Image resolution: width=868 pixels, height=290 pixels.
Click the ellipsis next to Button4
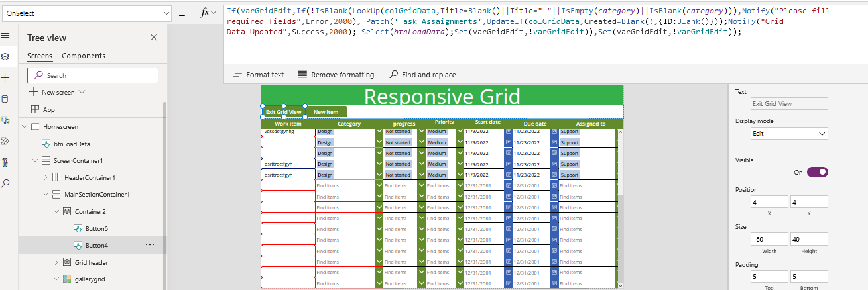pos(149,245)
